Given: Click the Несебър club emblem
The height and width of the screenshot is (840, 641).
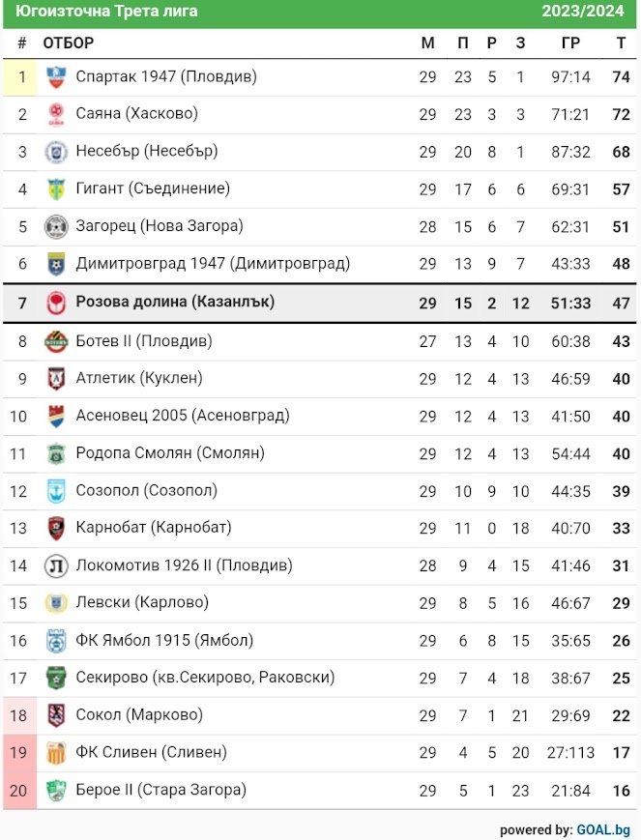Looking at the screenshot, I should coord(56,152).
